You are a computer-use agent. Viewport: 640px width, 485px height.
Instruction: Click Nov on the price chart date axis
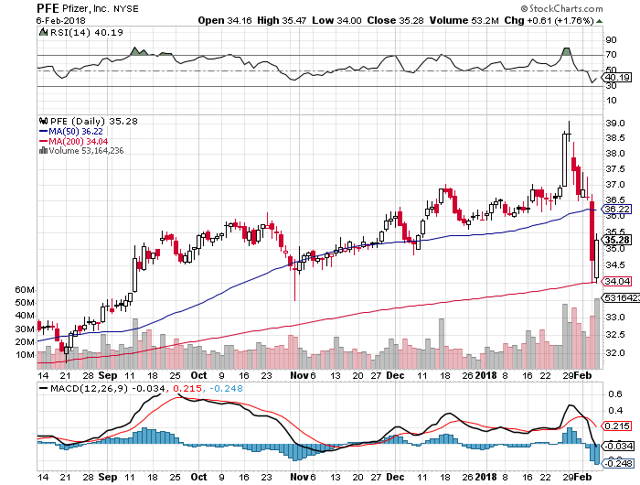pos(299,376)
